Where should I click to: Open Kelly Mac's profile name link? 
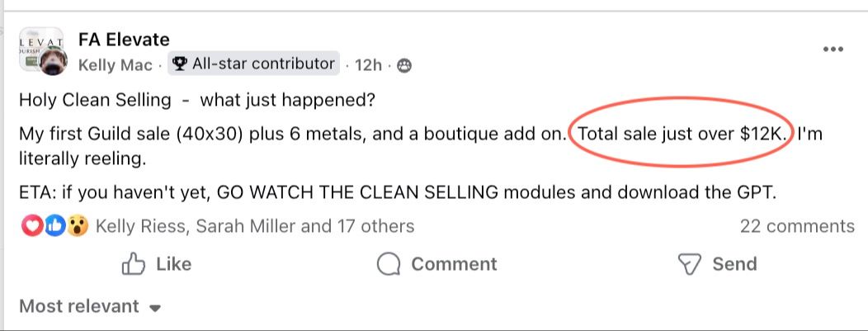pos(115,64)
